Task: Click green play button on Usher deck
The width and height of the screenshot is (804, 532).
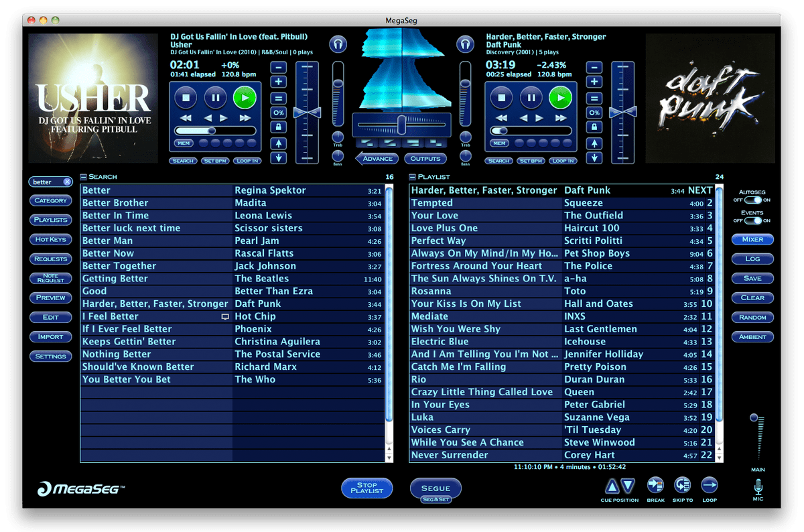Action: pos(245,98)
